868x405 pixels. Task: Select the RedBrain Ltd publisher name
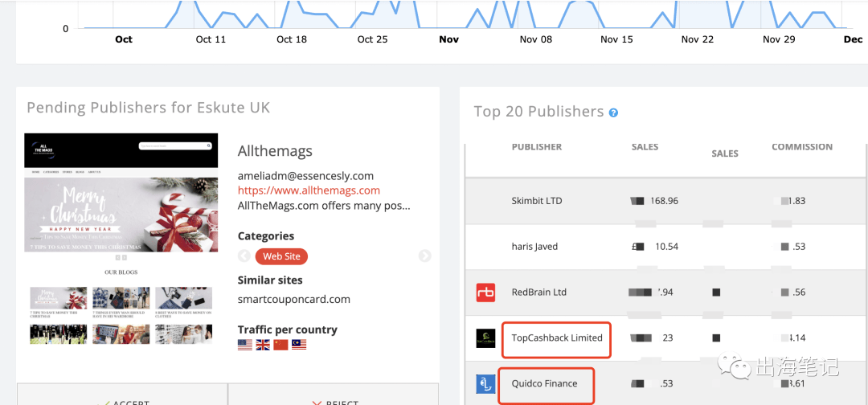[x=538, y=292]
